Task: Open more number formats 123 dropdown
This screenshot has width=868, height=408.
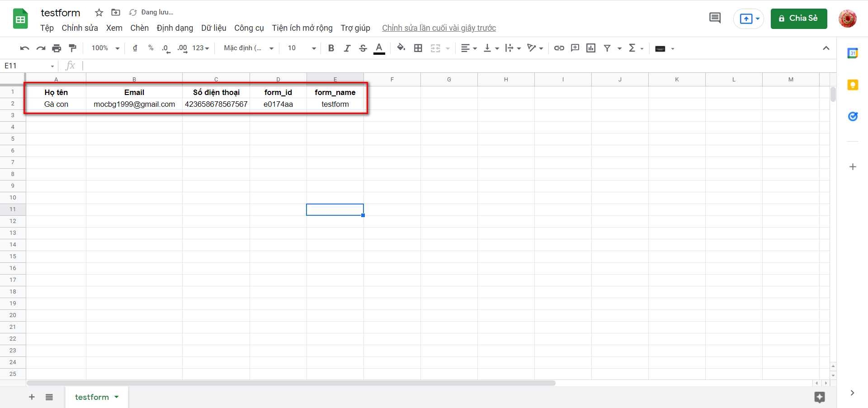Action: 201,48
